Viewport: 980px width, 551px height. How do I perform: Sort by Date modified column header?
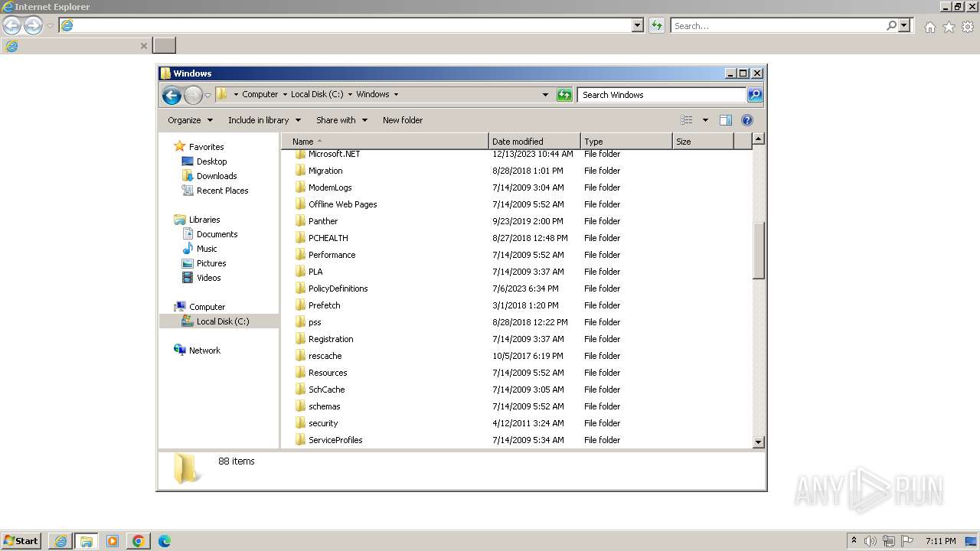point(534,142)
